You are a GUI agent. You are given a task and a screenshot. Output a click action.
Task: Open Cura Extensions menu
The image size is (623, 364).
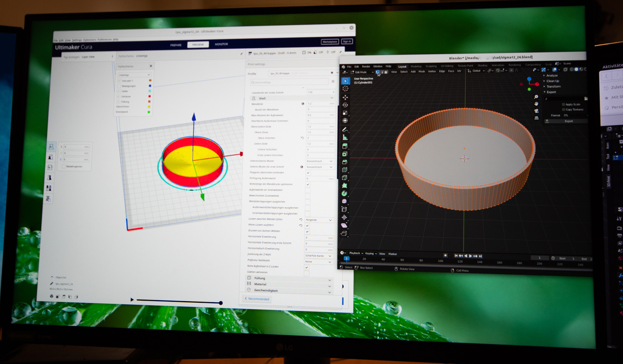(89, 39)
